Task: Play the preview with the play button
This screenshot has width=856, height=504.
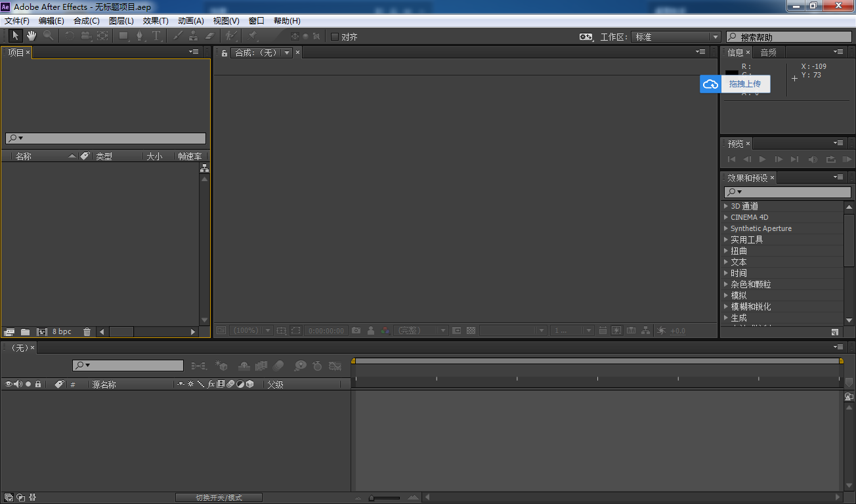Action: [x=762, y=159]
